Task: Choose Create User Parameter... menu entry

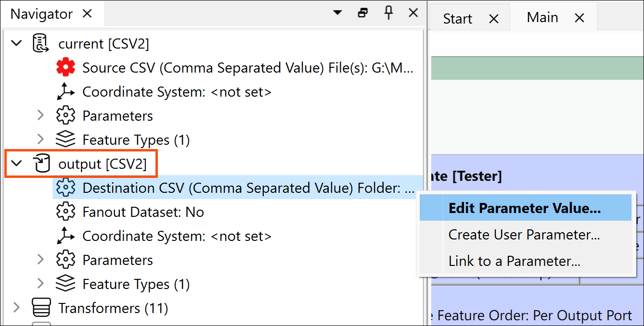Action: pos(525,235)
